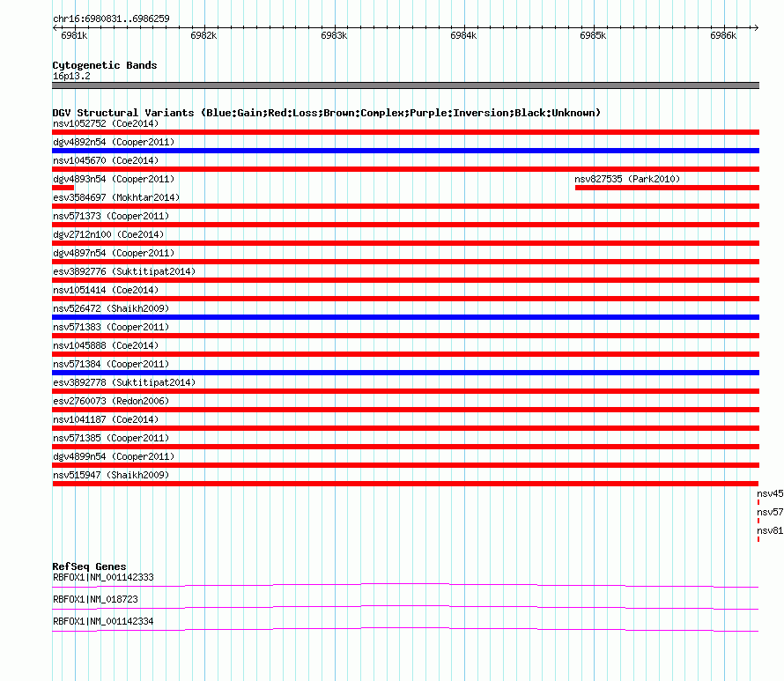Screen dimensions: 784x681
Task: Open variant nsv1045670 (Coe2014)
Action: (106, 160)
